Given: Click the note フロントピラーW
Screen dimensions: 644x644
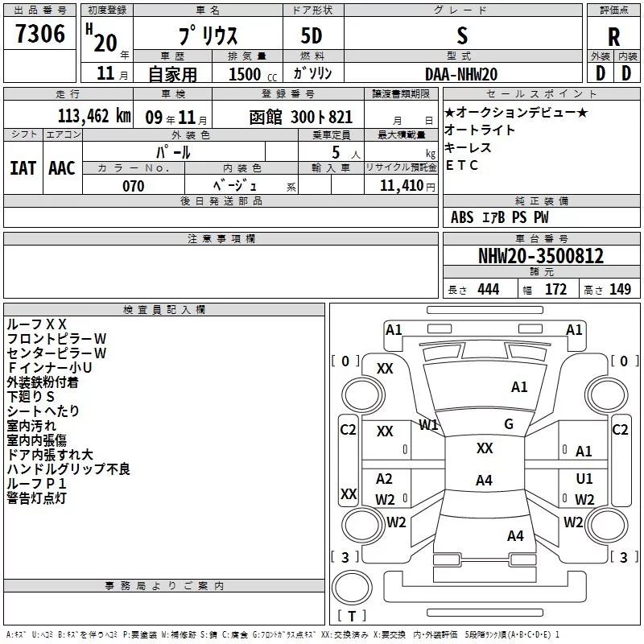Looking at the screenshot, I should coord(56,339).
